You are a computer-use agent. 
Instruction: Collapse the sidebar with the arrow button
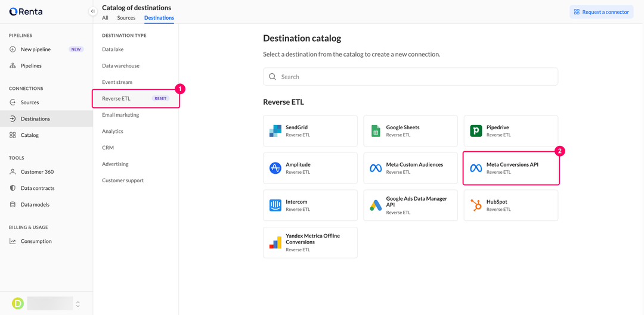[93, 11]
